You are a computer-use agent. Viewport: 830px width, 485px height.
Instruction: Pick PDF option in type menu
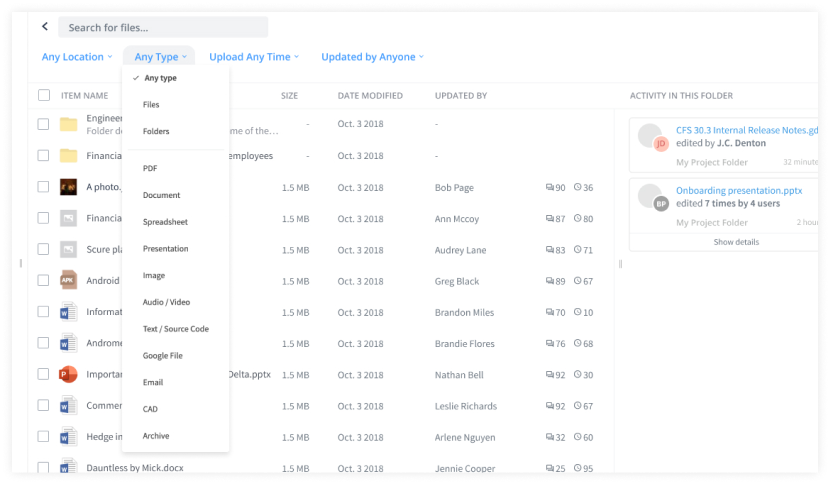150,168
